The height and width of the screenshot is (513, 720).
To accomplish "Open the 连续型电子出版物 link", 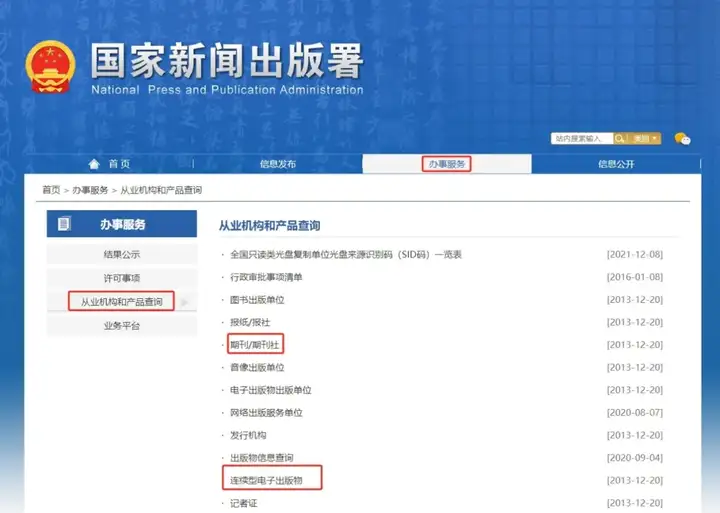I will click(x=266, y=480).
